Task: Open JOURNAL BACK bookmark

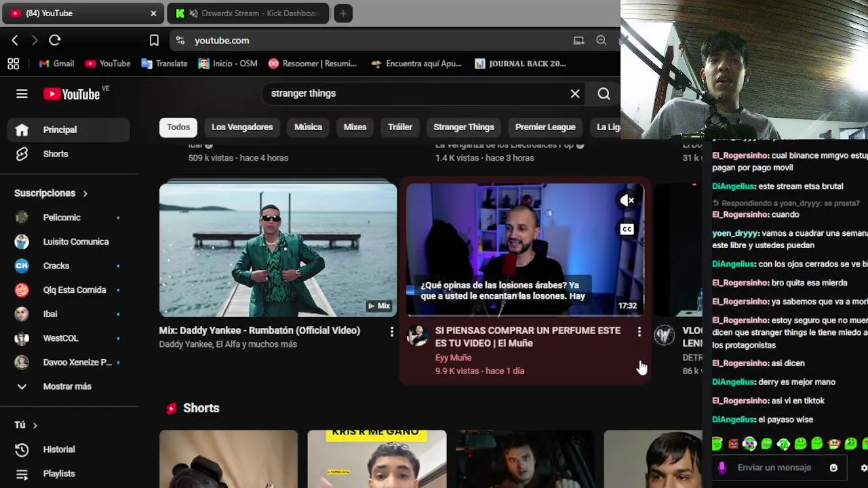Action: pyautogui.click(x=520, y=64)
